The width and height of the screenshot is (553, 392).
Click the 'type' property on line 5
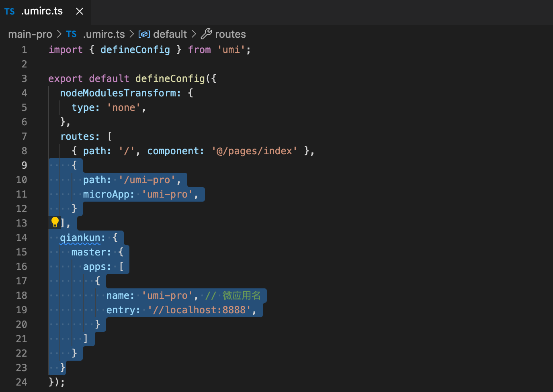click(x=83, y=108)
